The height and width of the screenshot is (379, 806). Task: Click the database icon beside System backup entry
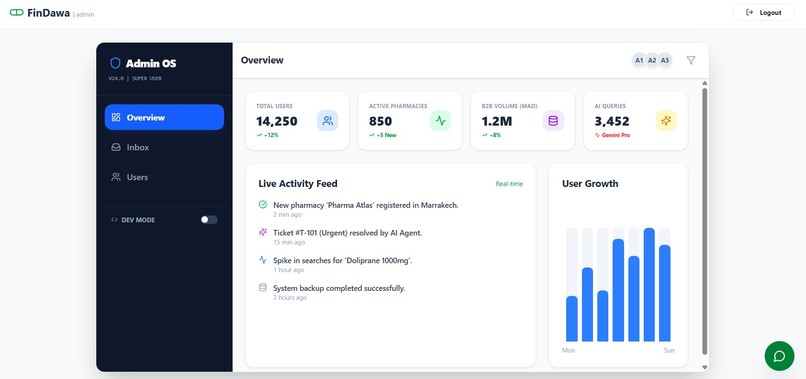263,288
